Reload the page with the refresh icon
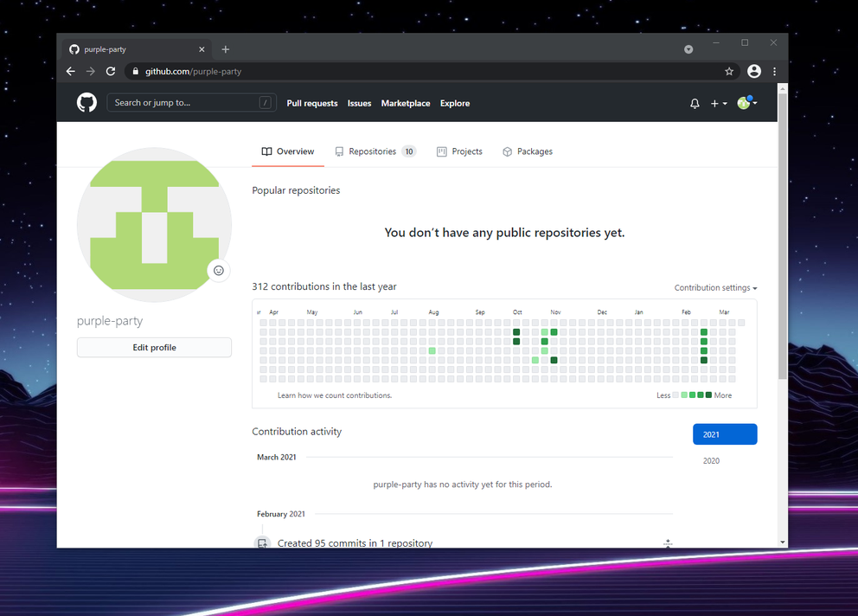The image size is (858, 616). point(111,71)
